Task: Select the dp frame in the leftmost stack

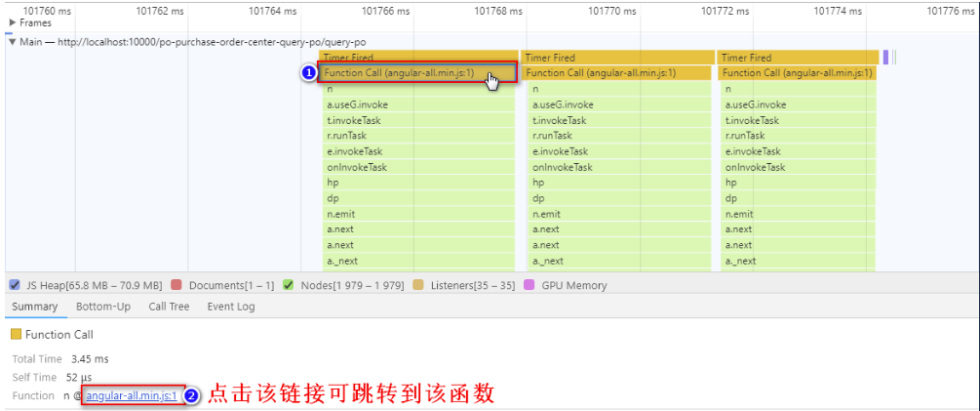Action: pyautogui.click(x=418, y=198)
